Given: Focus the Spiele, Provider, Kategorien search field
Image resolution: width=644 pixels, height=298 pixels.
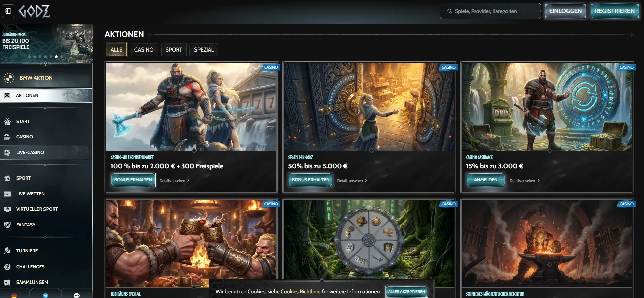Looking at the screenshot, I should click(x=491, y=11).
